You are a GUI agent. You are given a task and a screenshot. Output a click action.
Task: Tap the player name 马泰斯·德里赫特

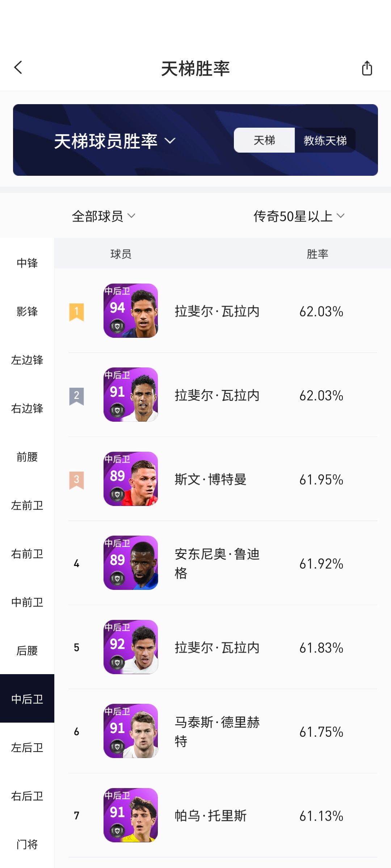point(217,731)
